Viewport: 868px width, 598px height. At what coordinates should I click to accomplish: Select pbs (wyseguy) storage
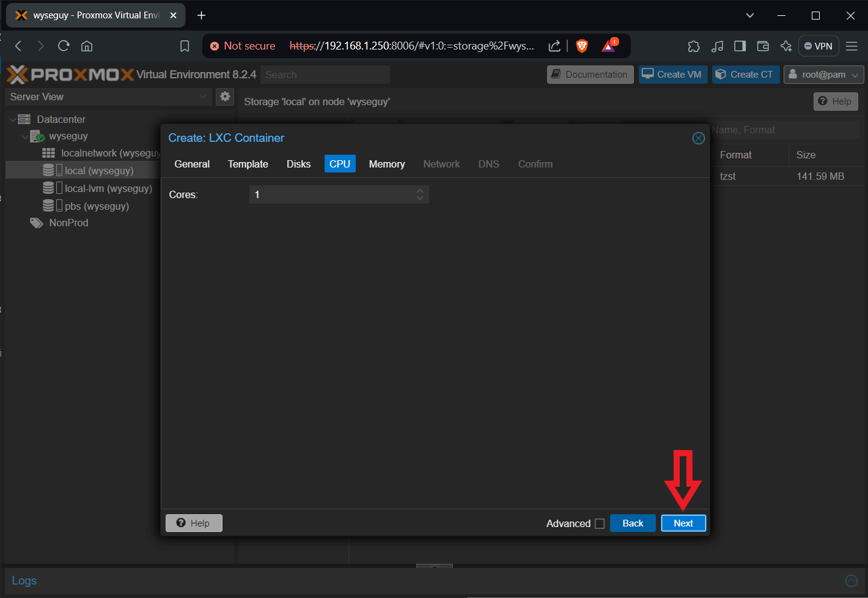(97, 206)
